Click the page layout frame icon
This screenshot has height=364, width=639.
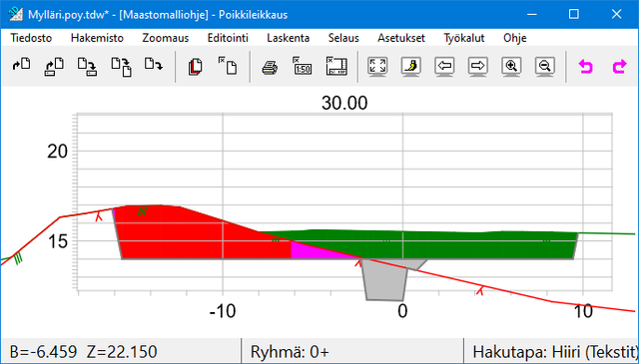tap(336, 67)
